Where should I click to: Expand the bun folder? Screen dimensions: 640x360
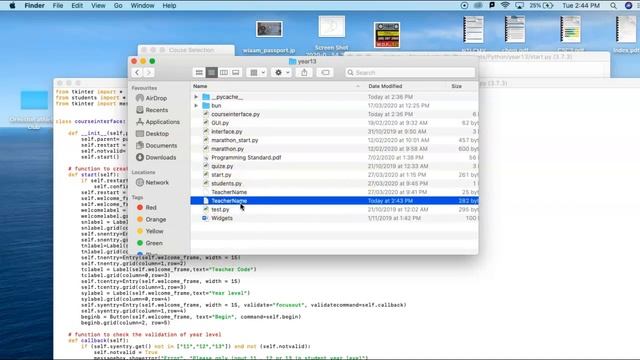tap(196, 106)
